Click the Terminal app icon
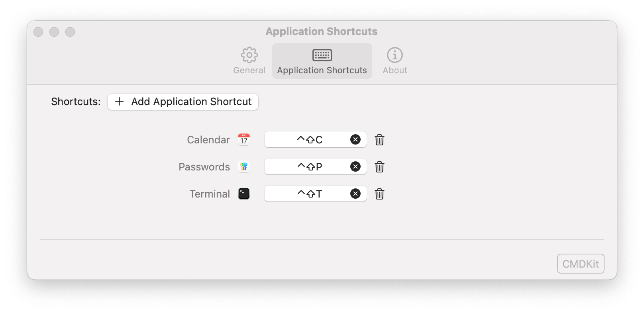Screen dimensions: 644x313 tap(244, 194)
